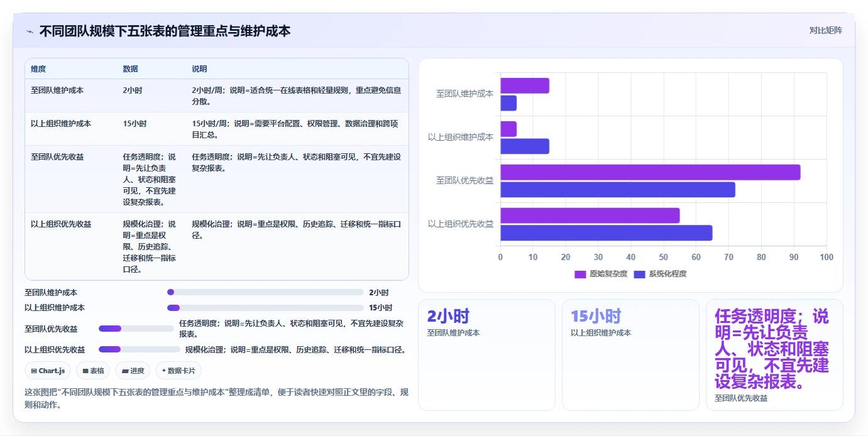
Task: Click the 至团队维护成本 progress bar
Action: tap(265, 292)
